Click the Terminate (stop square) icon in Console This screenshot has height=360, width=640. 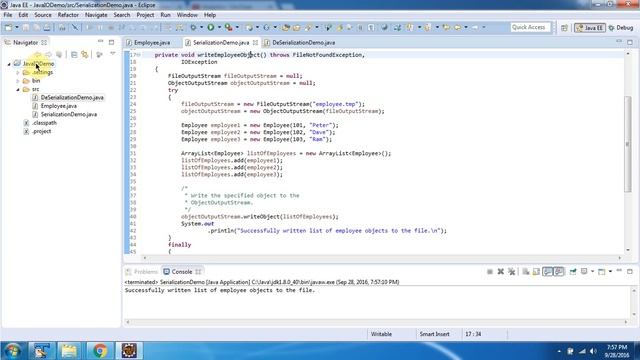coord(490,271)
